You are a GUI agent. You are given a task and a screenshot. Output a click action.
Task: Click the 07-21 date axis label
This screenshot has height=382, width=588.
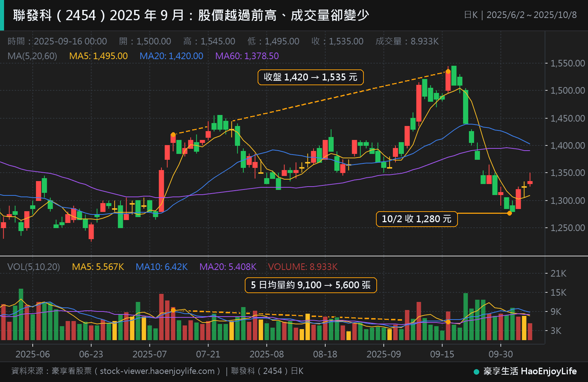208,354
